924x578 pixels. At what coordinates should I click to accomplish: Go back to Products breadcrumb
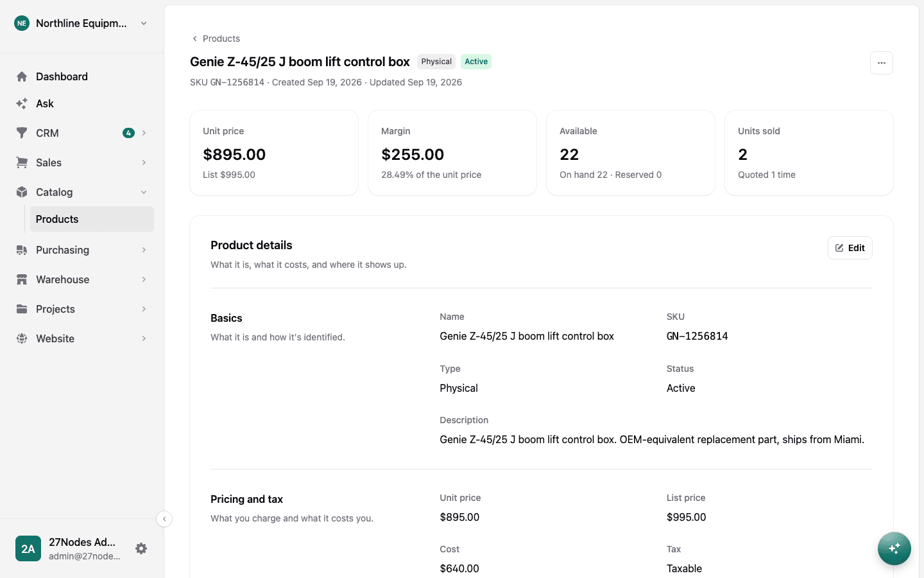(x=216, y=39)
